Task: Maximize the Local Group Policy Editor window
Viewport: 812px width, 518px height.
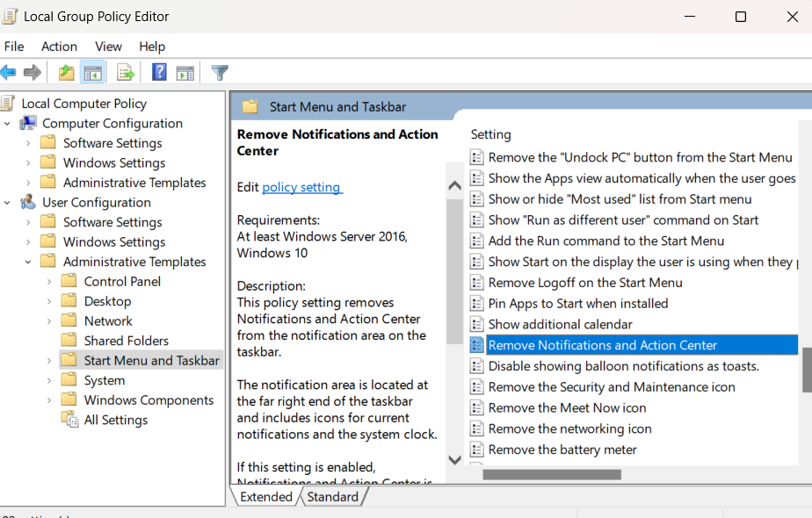Action: [741, 17]
